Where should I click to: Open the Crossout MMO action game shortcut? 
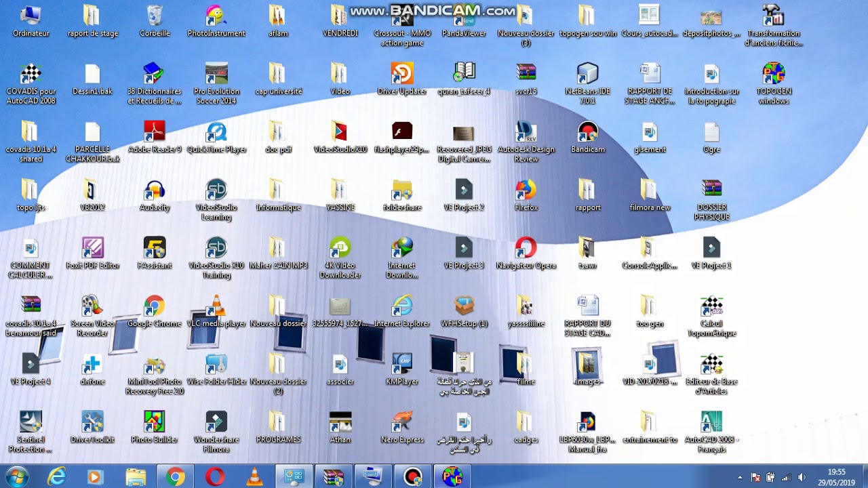click(x=402, y=26)
